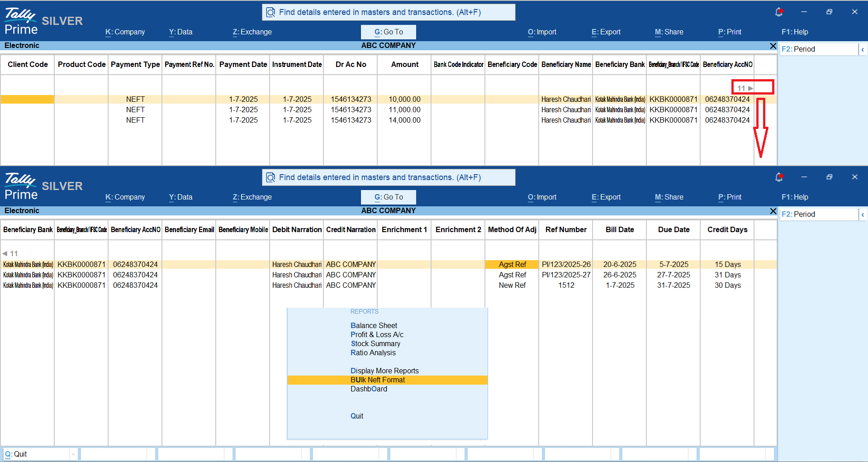Image resolution: width=868 pixels, height=462 pixels.
Task: Select the 11,000.00 amount cell
Action: [x=404, y=110]
